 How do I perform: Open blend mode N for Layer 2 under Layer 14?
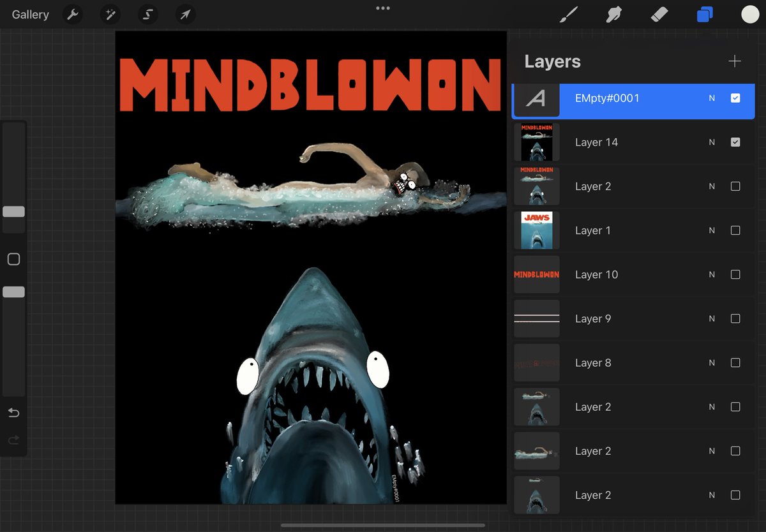(x=712, y=186)
